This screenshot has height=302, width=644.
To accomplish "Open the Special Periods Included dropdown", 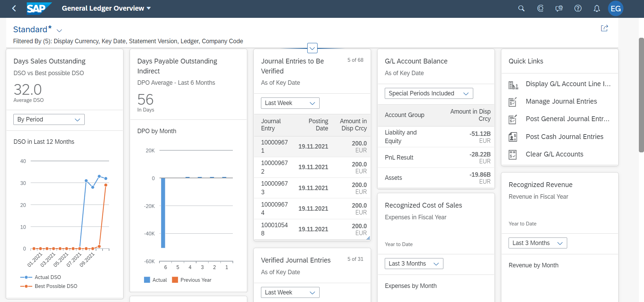I will 429,93.
